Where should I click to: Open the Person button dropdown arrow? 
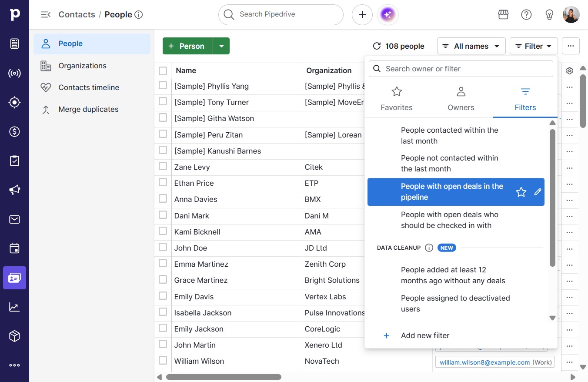pos(221,46)
